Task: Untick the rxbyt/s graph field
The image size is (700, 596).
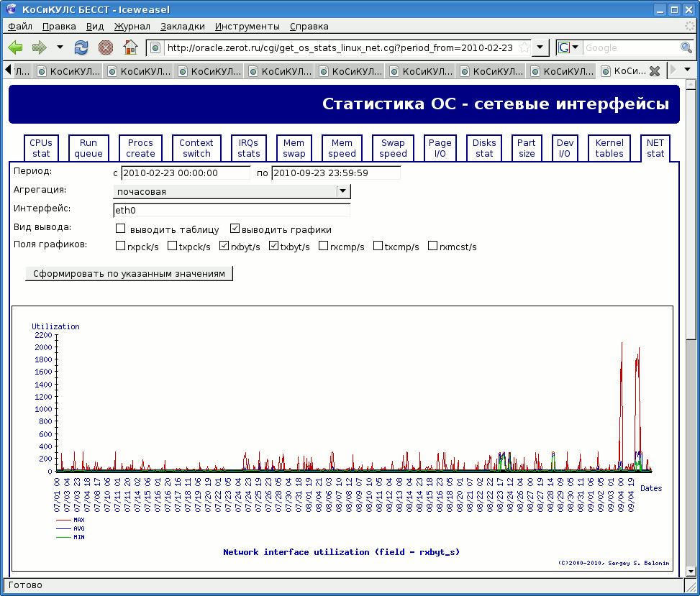Action: tap(224, 246)
